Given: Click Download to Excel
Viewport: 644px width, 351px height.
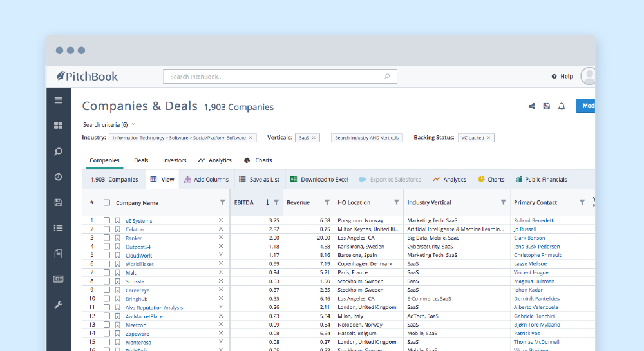Looking at the screenshot, I should 319,180.
